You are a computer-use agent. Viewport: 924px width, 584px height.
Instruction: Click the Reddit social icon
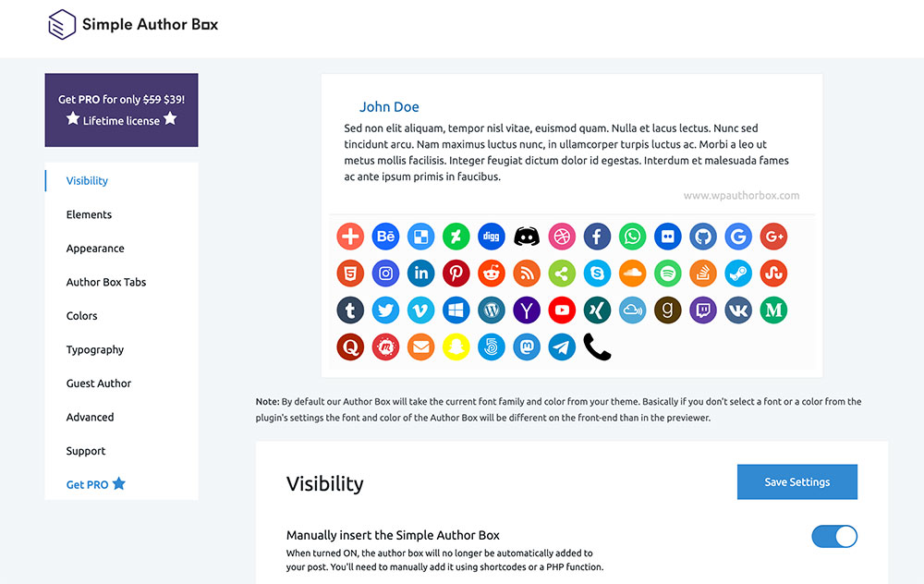pos(492,274)
